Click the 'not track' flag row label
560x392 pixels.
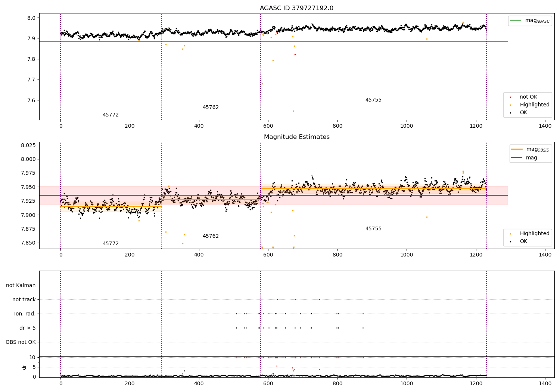click(24, 299)
